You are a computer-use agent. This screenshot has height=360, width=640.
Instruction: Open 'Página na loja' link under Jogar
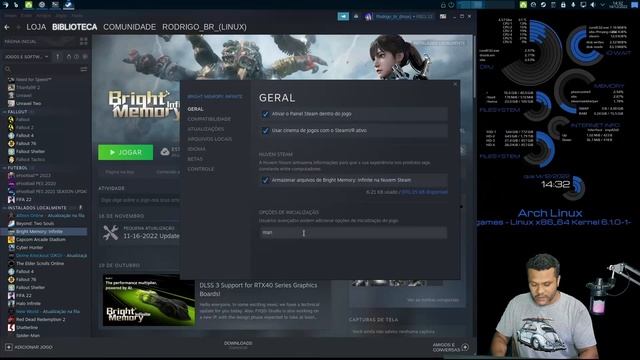(120, 172)
